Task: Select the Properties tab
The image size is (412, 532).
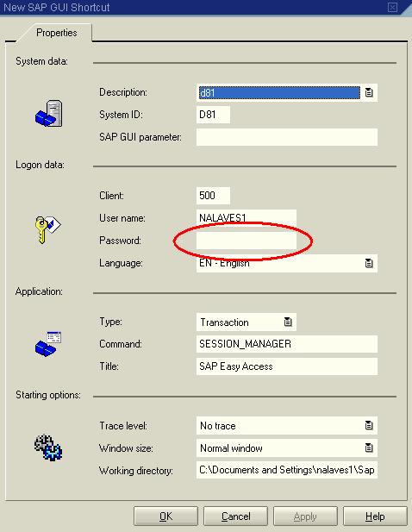Action: [57, 33]
